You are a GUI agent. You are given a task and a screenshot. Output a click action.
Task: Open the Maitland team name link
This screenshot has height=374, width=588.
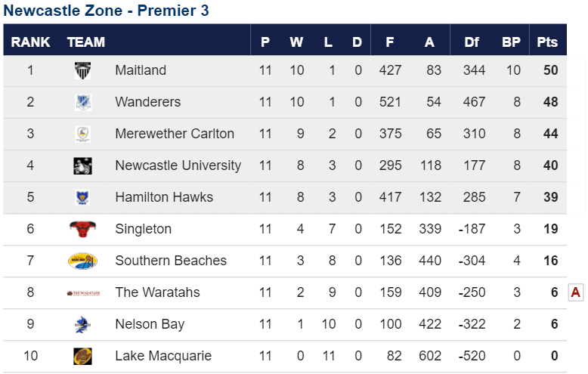141,70
